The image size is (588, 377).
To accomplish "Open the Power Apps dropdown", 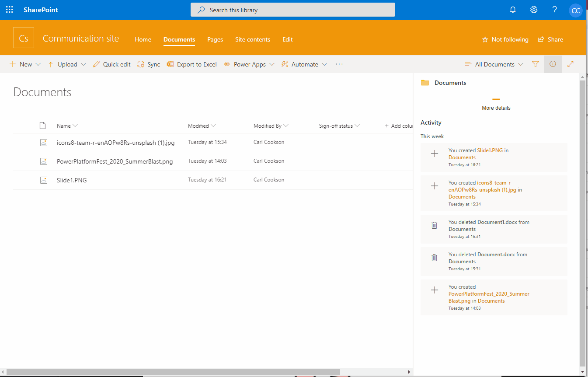I will tap(249, 64).
